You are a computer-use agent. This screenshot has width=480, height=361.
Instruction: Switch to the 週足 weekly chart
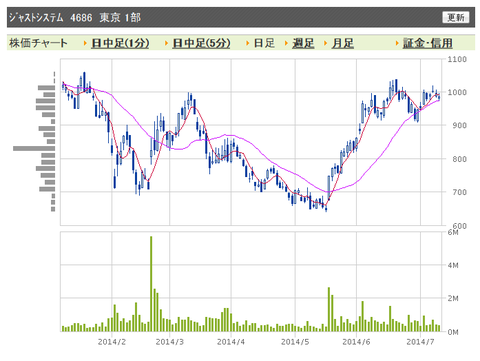click(303, 43)
